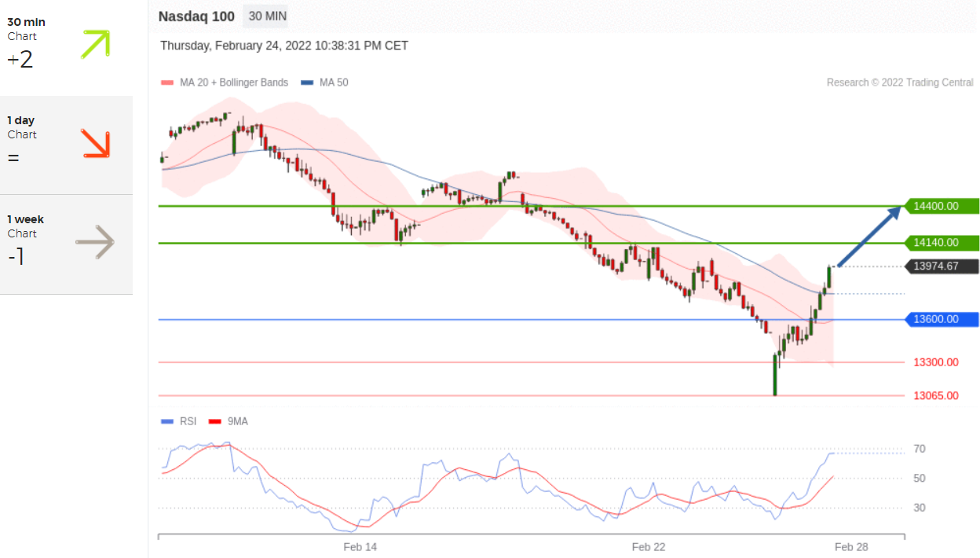Click the Feb 14 date axis label
980x558 pixels.
[360, 547]
